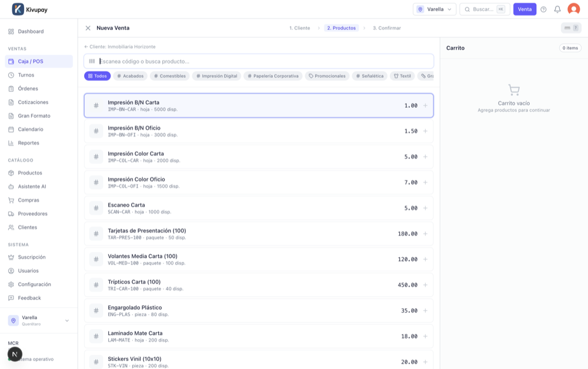Click the notifications bell icon
Image resolution: width=588 pixels, height=369 pixels.
click(x=557, y=9)
